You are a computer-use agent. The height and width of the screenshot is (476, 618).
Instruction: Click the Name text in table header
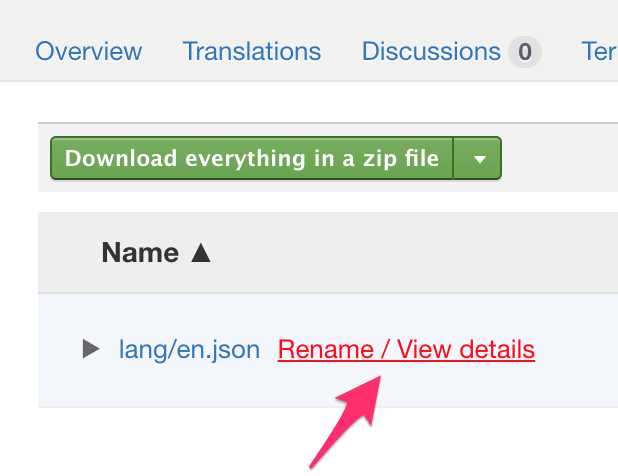pos(140,253)
